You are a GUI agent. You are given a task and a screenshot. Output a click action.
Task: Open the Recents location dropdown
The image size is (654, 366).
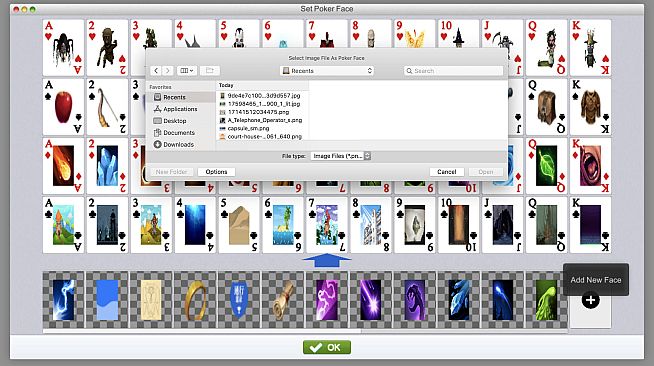pos(327,71)
